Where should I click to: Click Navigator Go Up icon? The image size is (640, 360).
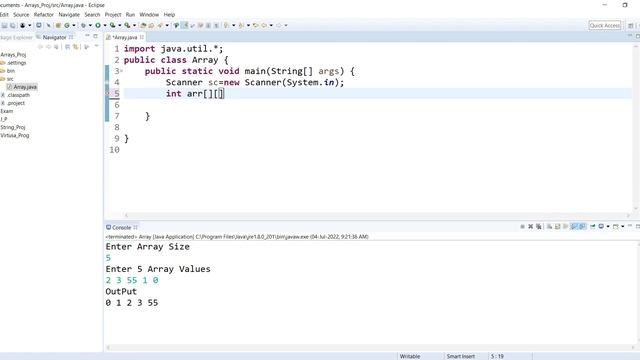[x=56, y=47]
